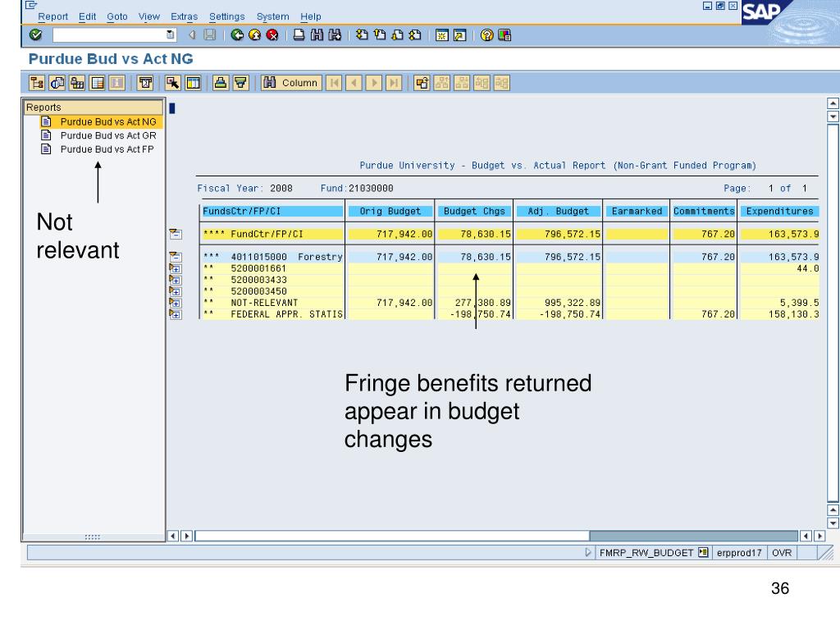The width and height of the screenshot is (840, 630).
Task: Click the selection pointer icon in report toolbar
Action: pos(172,83)
